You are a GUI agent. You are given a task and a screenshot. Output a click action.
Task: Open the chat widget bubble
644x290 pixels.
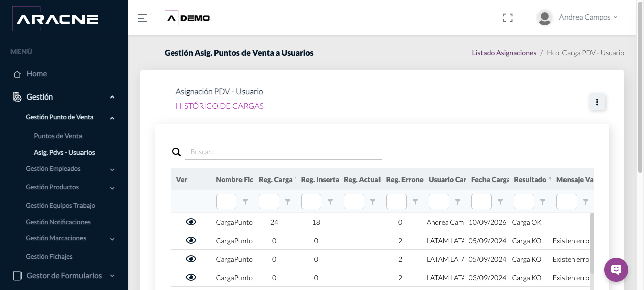[x=616, y=270]
